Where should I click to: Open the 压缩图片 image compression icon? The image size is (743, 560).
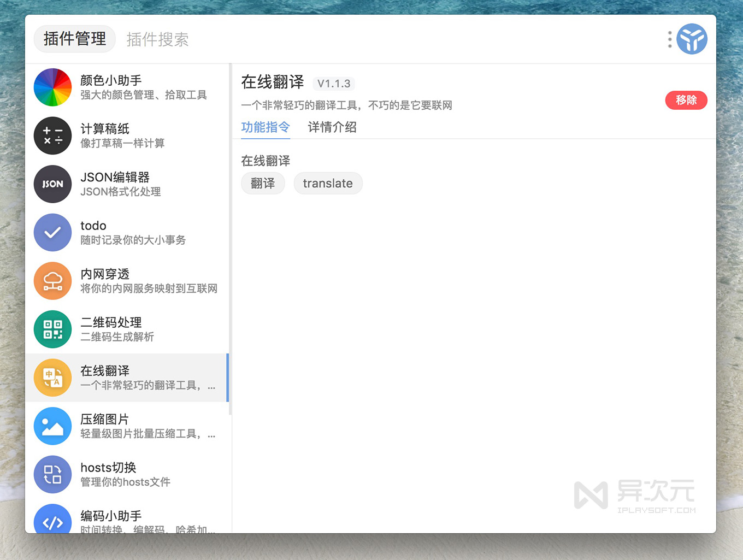[x=52, y=426]
